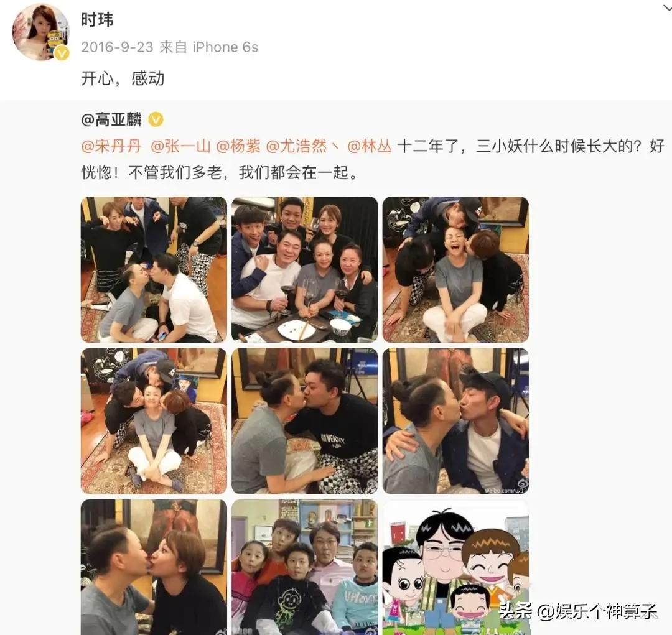Viewport: 672px width, 635px height.
Task: Open the @张一山 mention
Action: coord(180,146)
